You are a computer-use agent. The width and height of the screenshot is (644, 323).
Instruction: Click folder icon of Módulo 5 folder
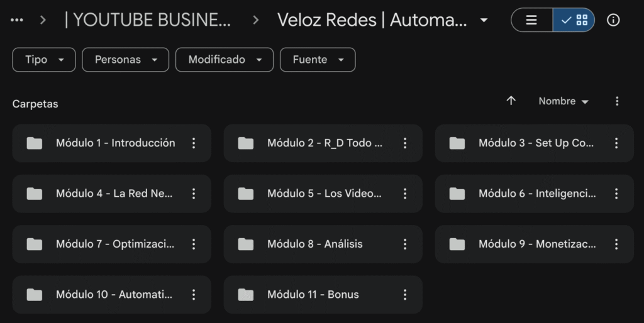pyautogui.click(x=246, y=194)
